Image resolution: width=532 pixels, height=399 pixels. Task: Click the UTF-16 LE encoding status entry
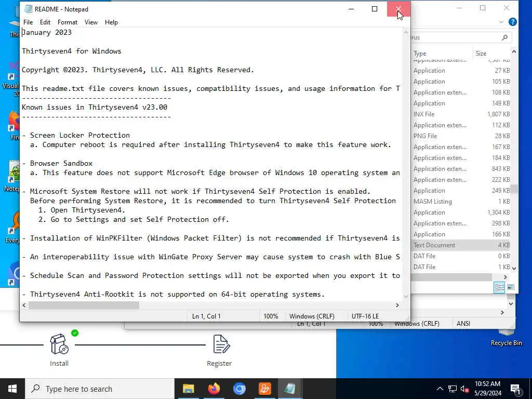pos(365,316)
